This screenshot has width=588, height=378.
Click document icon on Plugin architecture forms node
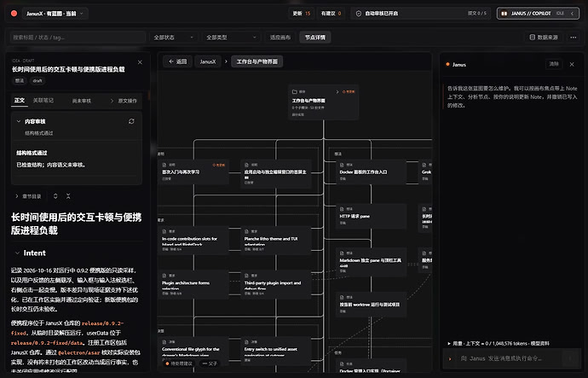click(164, 276)
